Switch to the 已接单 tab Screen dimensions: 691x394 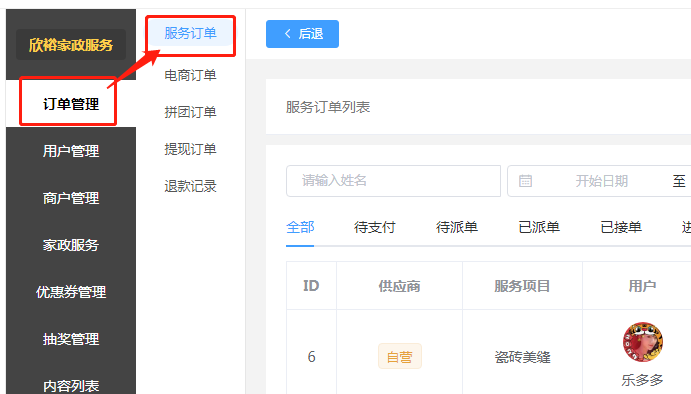pos(621,227)
